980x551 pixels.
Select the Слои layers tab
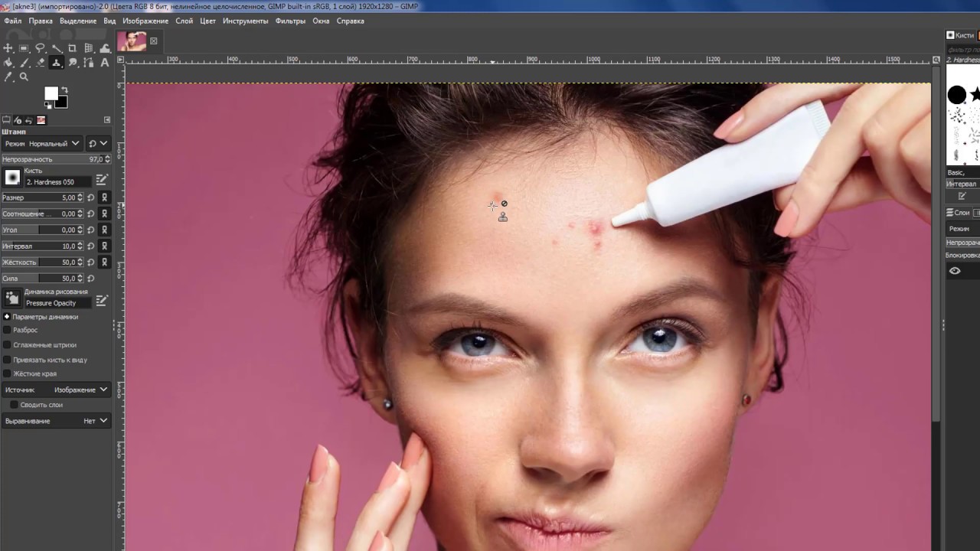[958, 213]
